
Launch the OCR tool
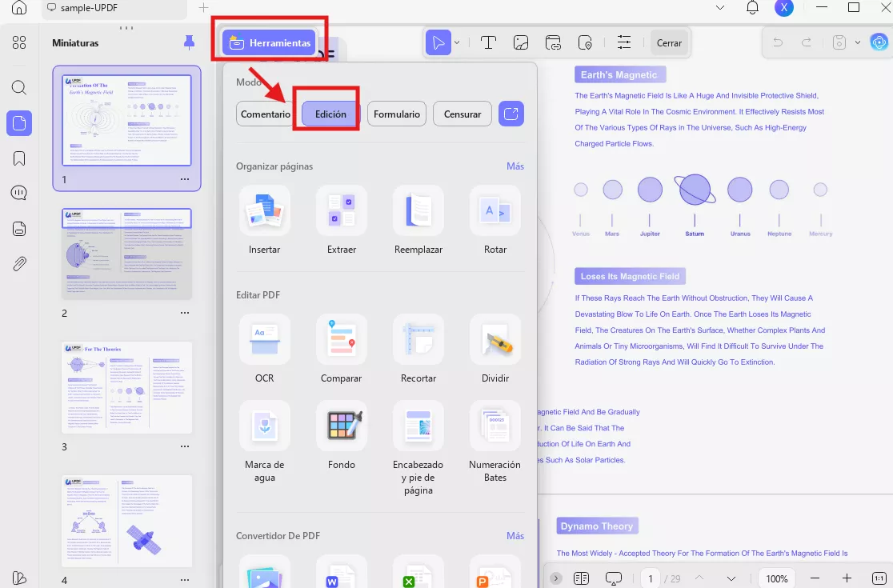[264, 339]
